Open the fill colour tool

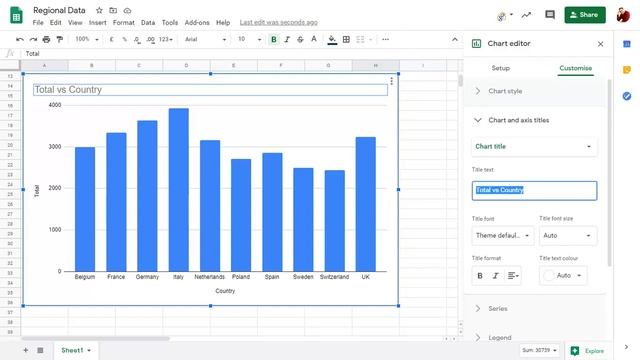click(x=332, y=40)
